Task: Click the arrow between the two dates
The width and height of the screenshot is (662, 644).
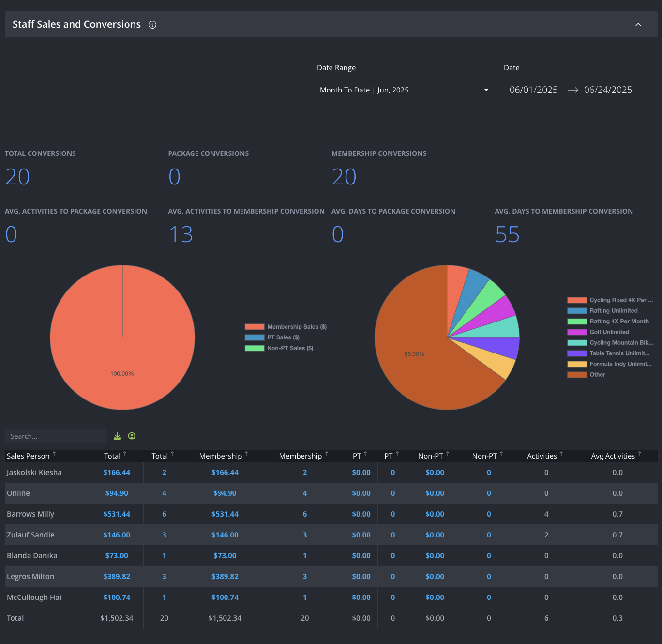Action: click(x=573, y=90)
